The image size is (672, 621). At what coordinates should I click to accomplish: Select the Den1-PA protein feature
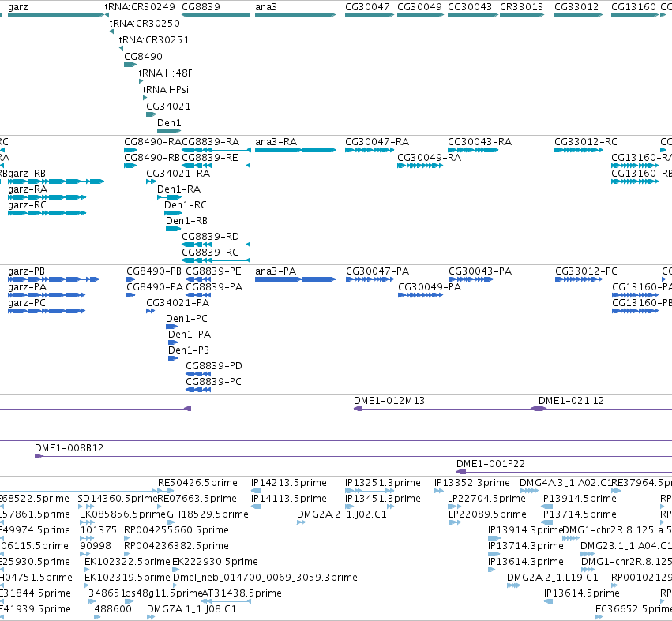pyautogui.click(x=173, y=342)
